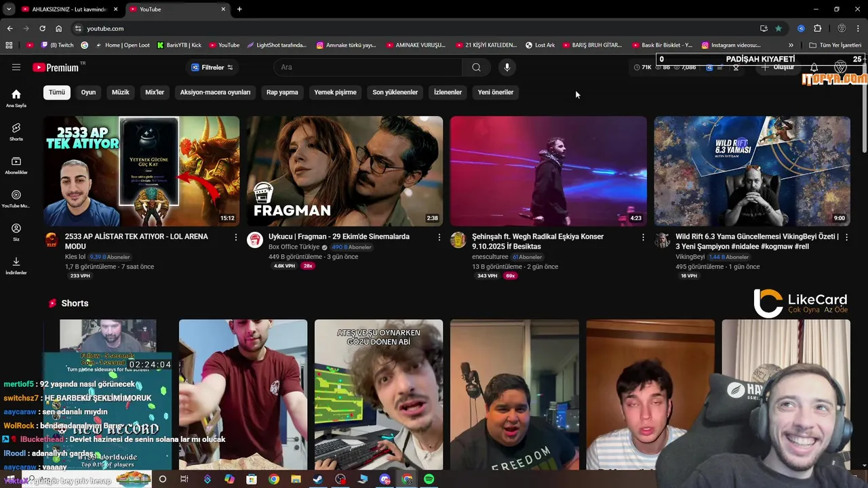Go to Ana Sayfa in sidebar
This screenshot has height=488, width=868.
16,98
